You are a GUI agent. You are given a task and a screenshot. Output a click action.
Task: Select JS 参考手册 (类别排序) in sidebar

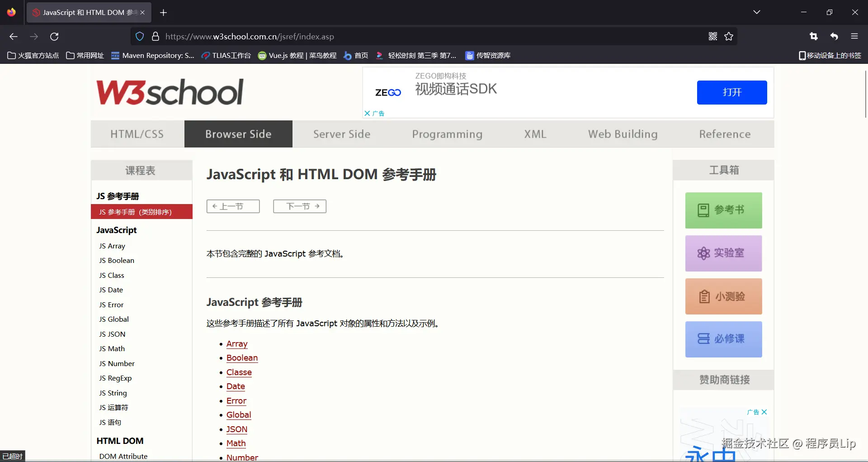(142, 212)
